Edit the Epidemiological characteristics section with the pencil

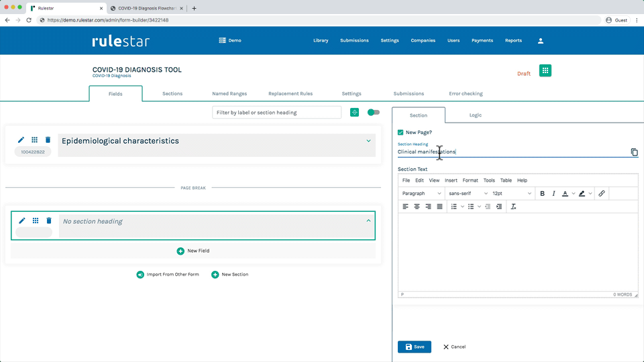click(21, 140)
